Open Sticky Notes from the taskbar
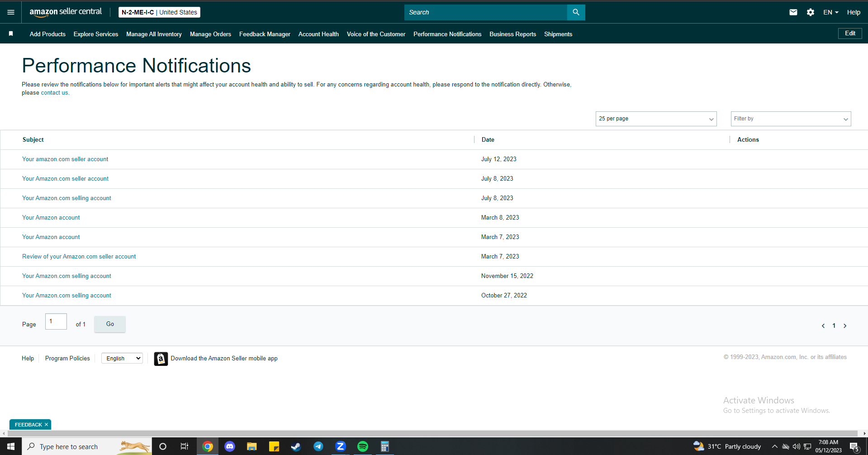 (x=274, y=446)
